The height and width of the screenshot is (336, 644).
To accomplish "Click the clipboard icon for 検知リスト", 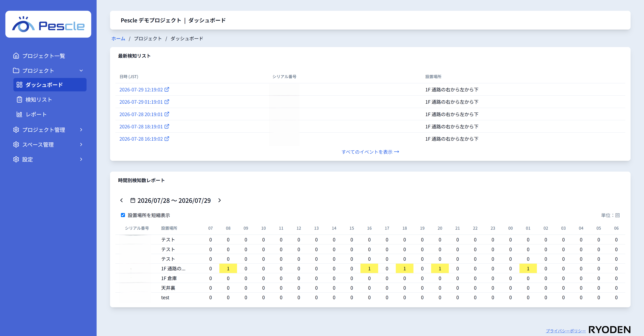I will (19, 100).
